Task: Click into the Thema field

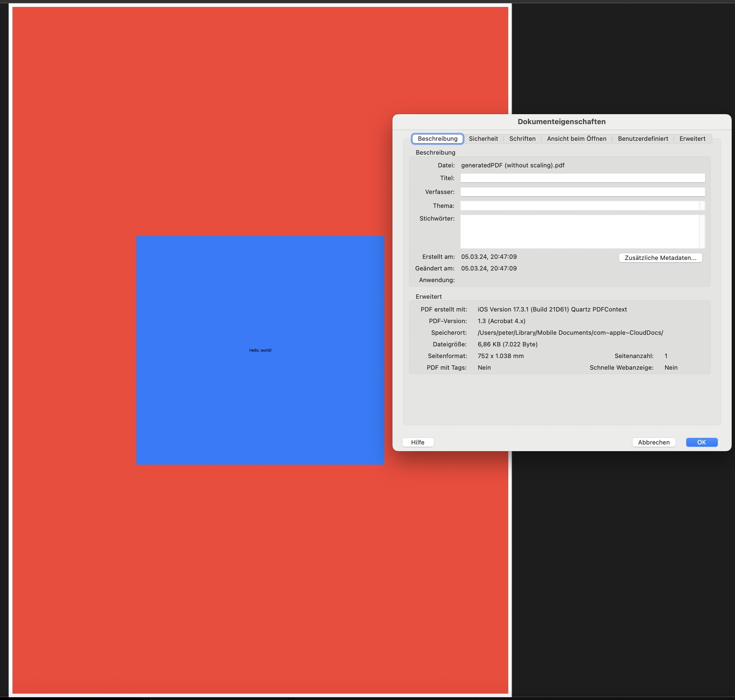Action: tap(580, 206)
